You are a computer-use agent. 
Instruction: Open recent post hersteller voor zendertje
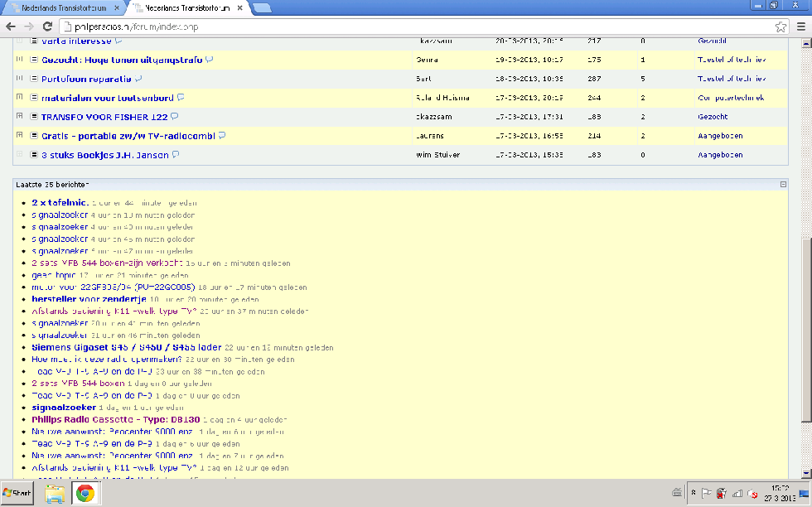(x=89, y=299)
